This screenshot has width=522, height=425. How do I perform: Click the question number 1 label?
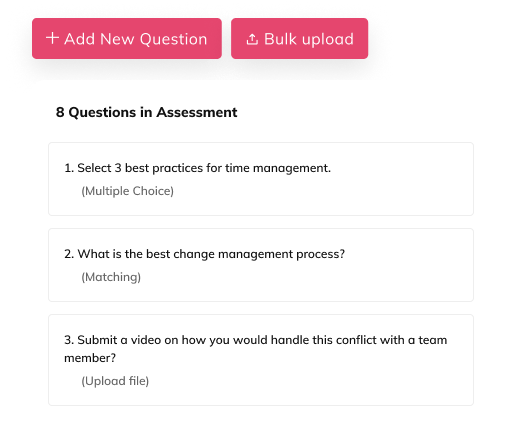69,168
